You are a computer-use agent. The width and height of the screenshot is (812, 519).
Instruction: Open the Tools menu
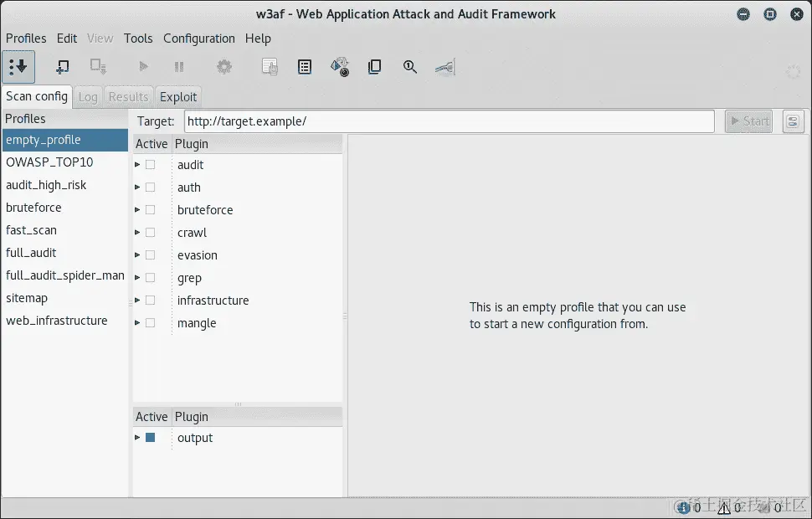click(138, 39)
